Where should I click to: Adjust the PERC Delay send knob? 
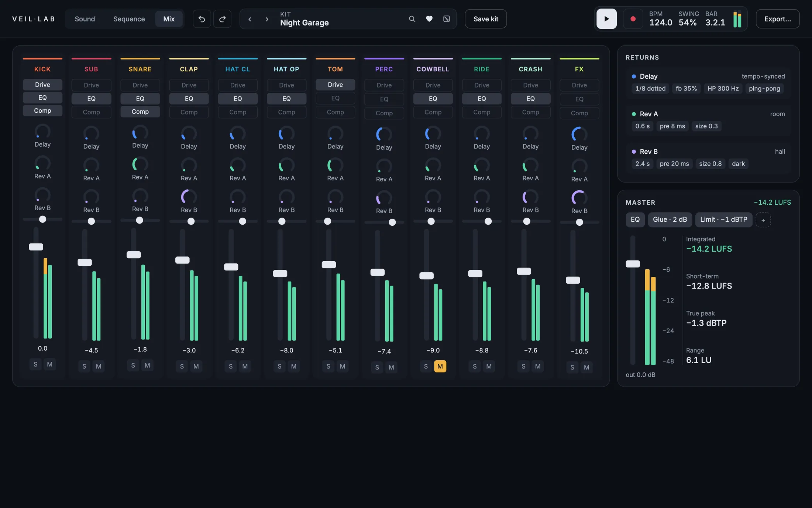384,134
